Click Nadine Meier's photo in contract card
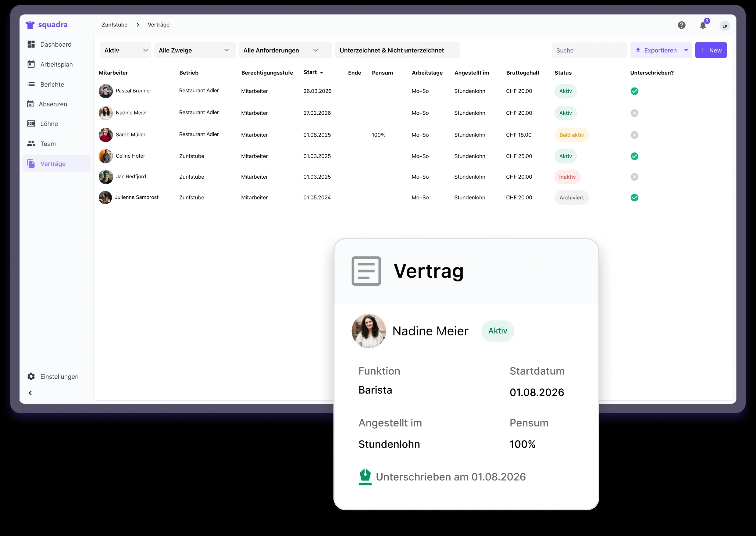This screenshot has height=536, width=756. tap(369, 331)
